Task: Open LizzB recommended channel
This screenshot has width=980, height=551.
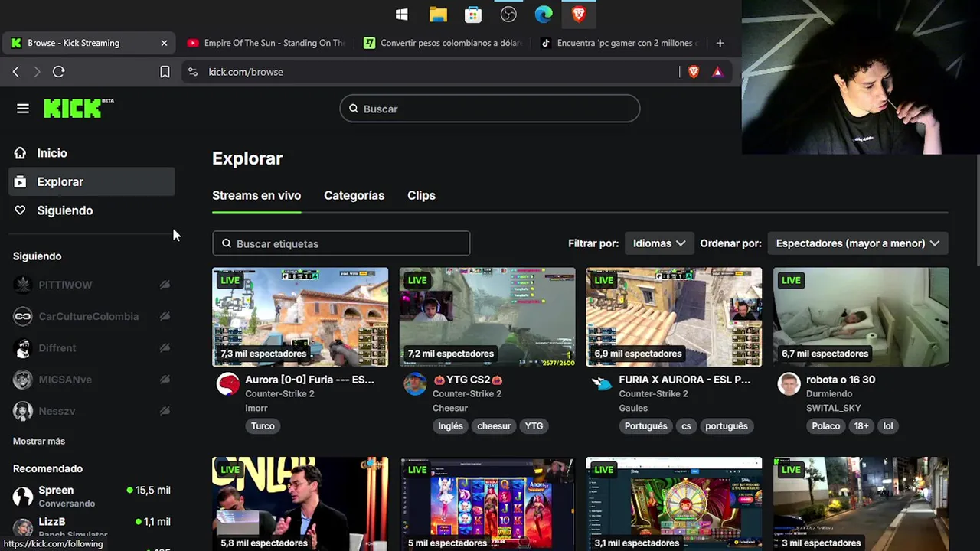Action: (92, 527)
